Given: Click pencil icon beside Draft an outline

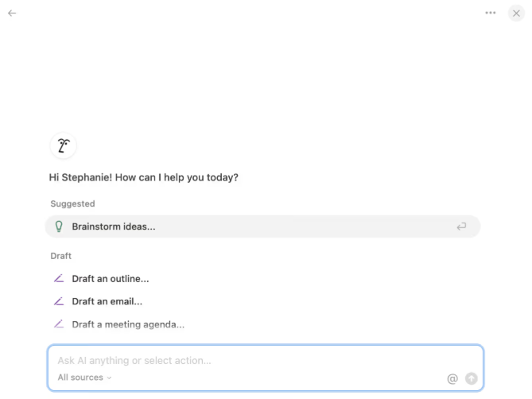Looking at the screenshot, I should click(x=58, y=279).
